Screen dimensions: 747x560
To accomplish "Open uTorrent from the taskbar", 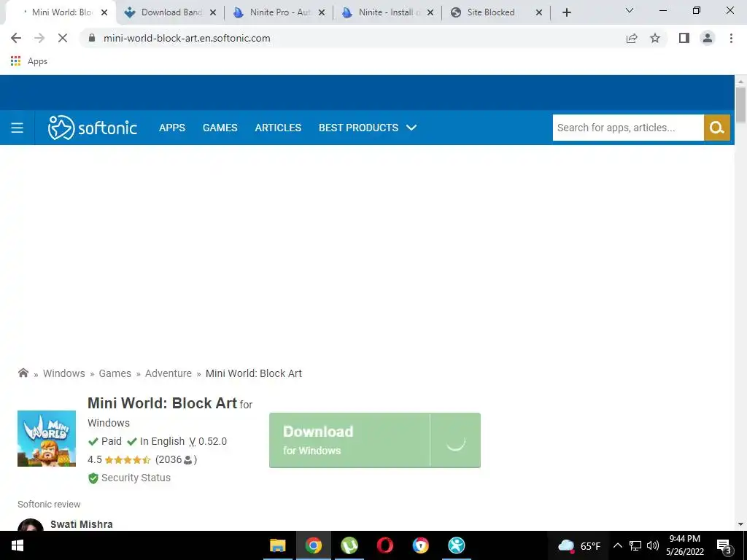I will click(x=349, y=545).
